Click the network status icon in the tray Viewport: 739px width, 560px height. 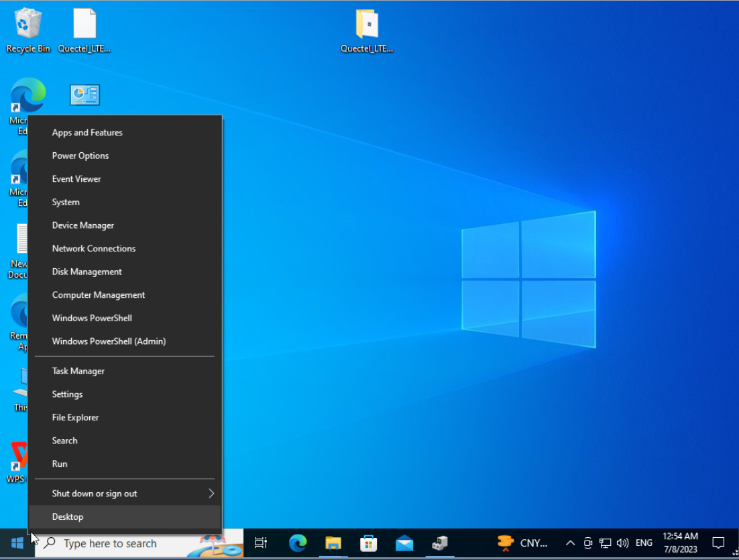click(605, 543)
